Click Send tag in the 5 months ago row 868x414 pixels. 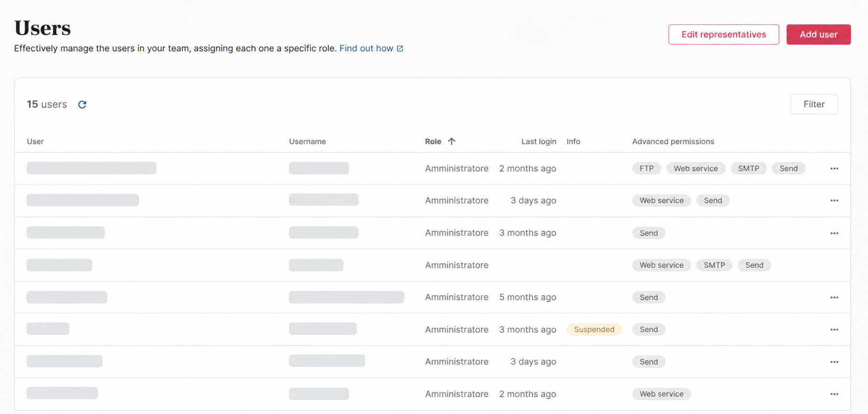pos(648,297)
